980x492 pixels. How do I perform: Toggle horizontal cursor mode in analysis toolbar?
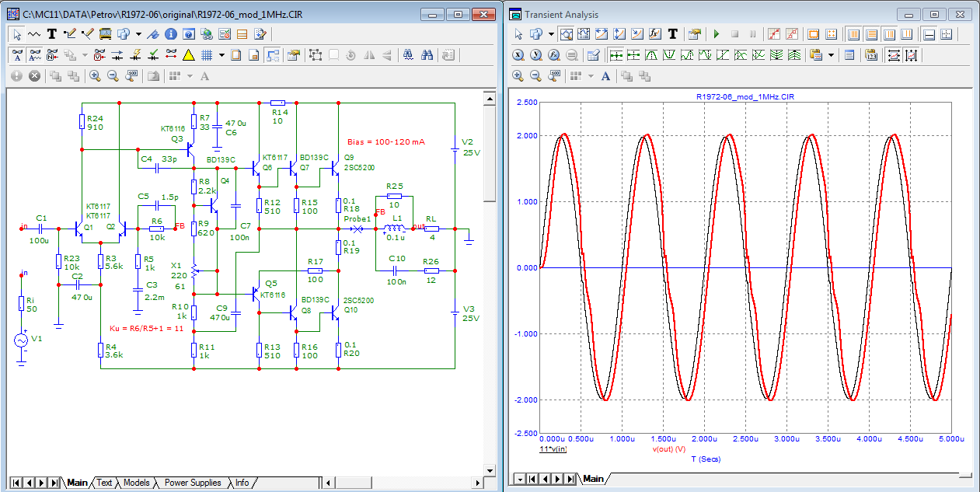[x=929, y=34]
